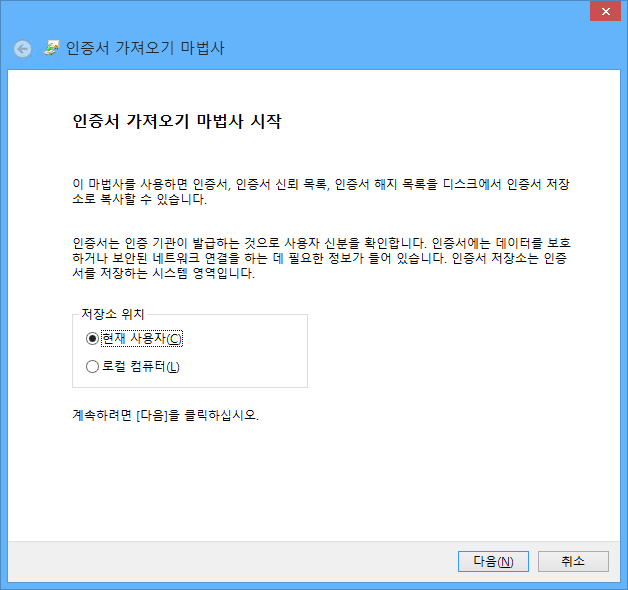Image resolution: width=628 pixels, height=590 pixels.
Task: Click blank white area below the instruction text
Action: 320,480
